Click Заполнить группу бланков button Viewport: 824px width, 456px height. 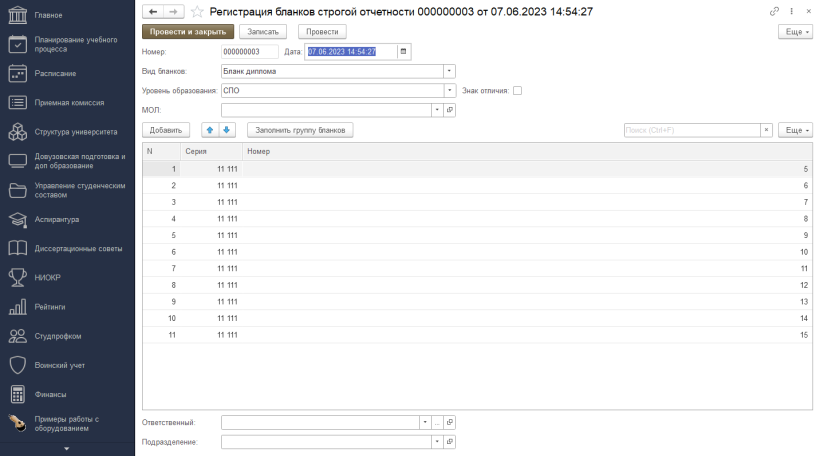[x=300, y=130]
